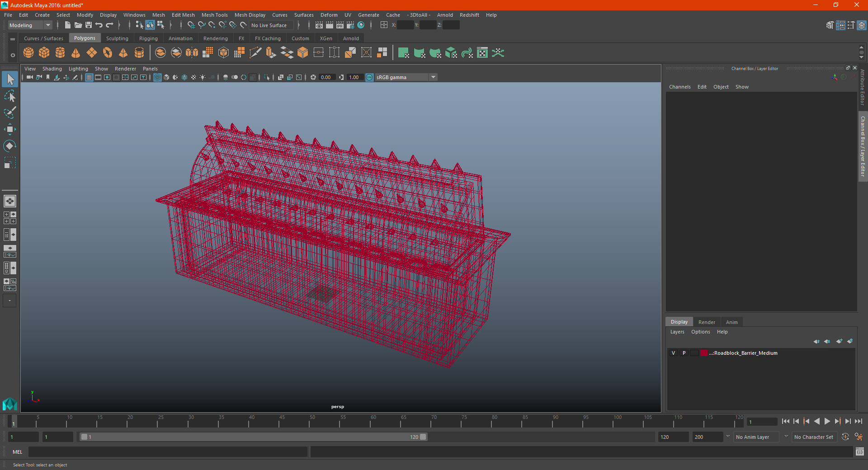The height and width of the screenshot is (470, 868).
Task: Create a polygon cylinder from the shelf
Action: pos(60,53)
